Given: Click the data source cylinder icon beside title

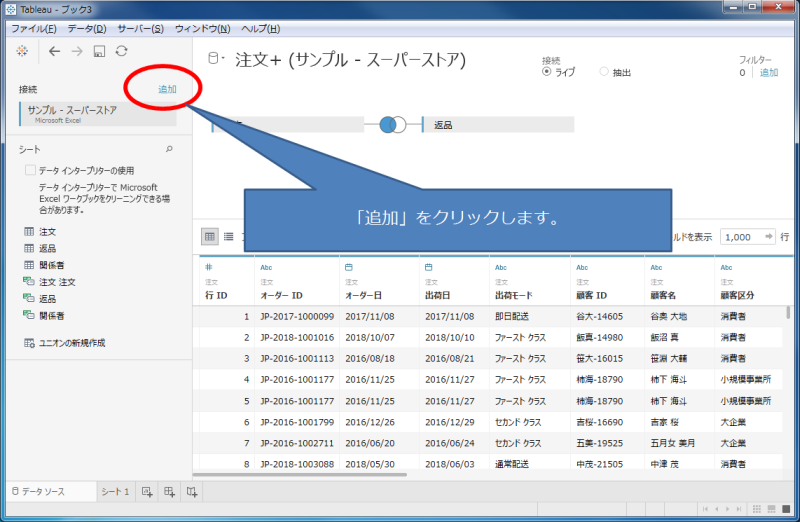Looking at the screenshot, I should tap(213, 59).
